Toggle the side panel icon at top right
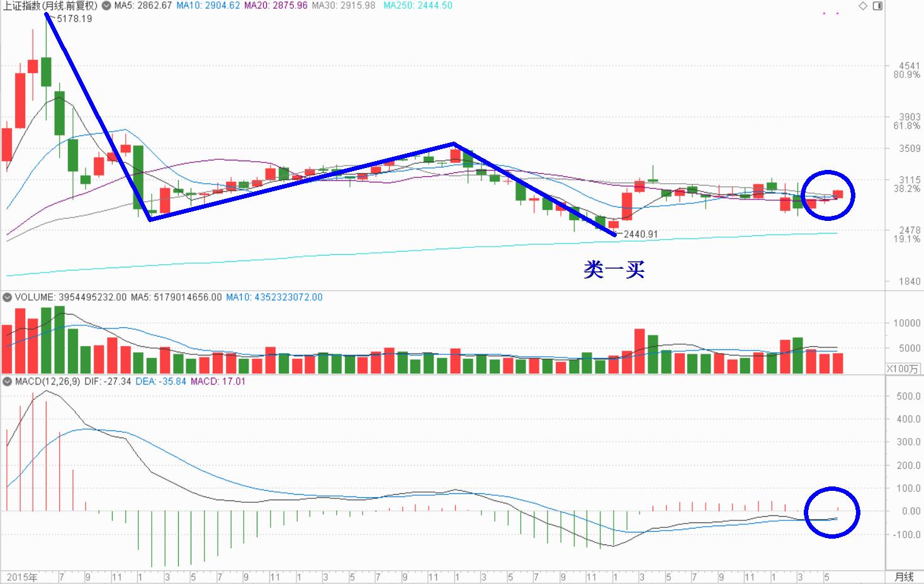 tap(877, 6)
